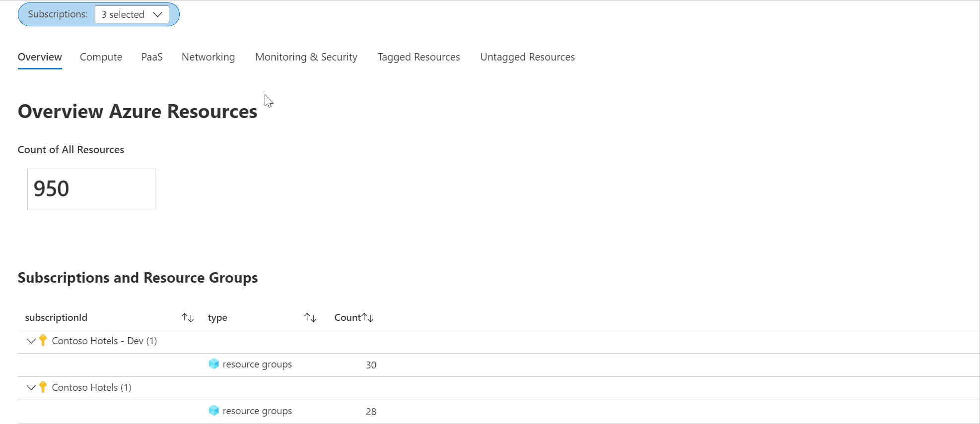
Task: Click the 950 resource count tile
Action: [x=91, y=189]
